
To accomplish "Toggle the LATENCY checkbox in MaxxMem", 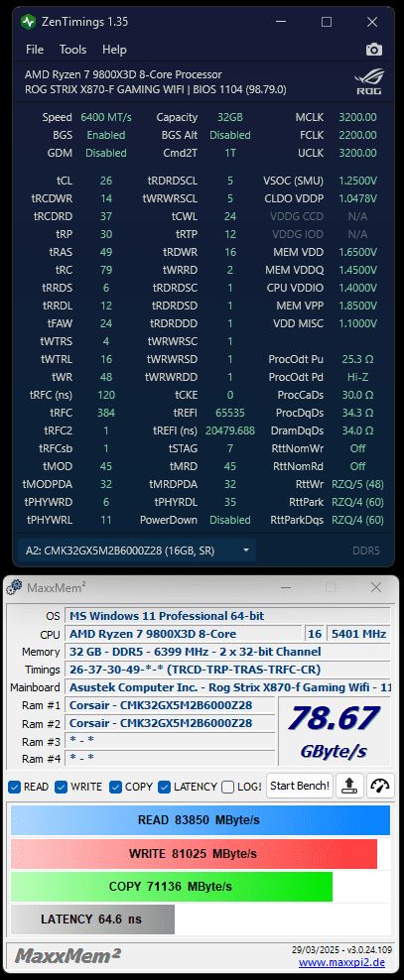I will [x=165, y=787].
